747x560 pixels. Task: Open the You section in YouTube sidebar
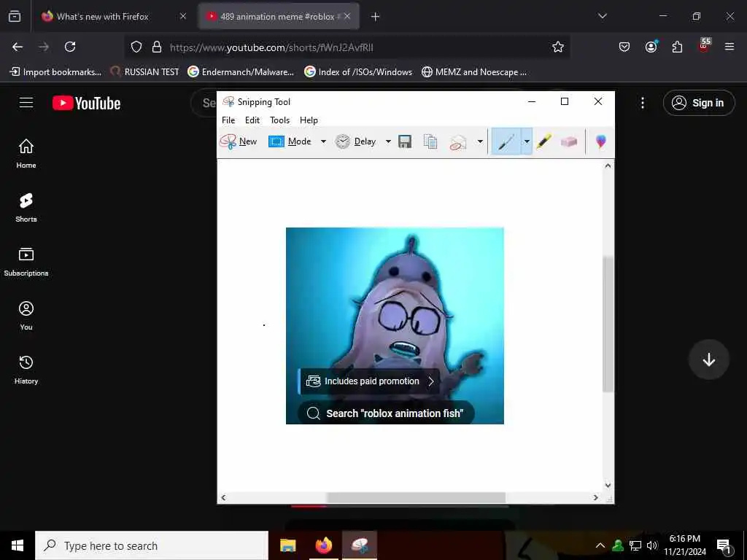pyautogui.click(x=26, y=315)
